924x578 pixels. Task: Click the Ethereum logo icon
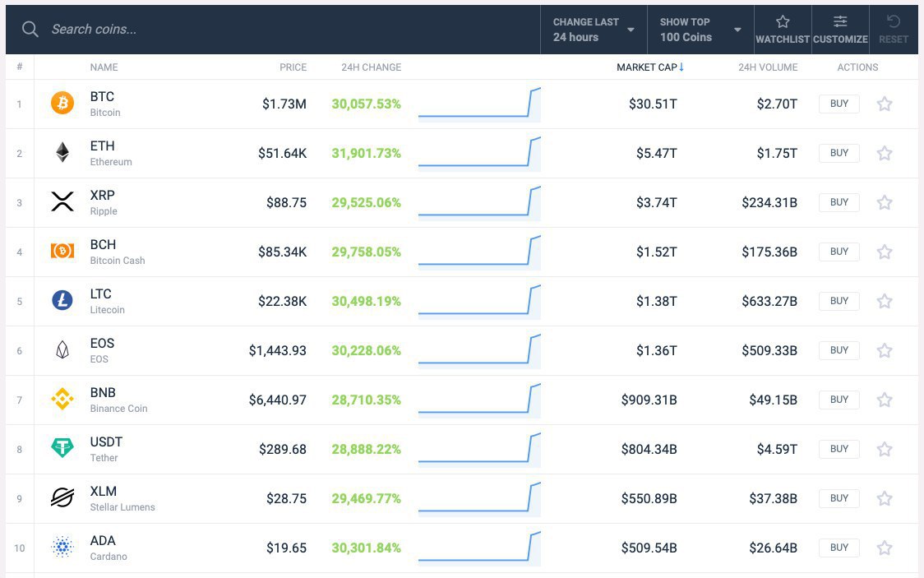pos(62,153)
